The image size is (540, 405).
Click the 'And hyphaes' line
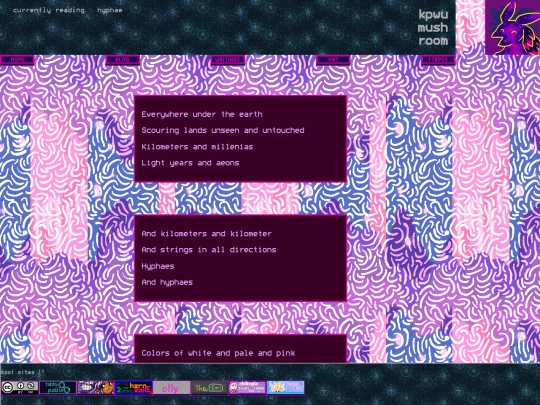coord(167,282)
